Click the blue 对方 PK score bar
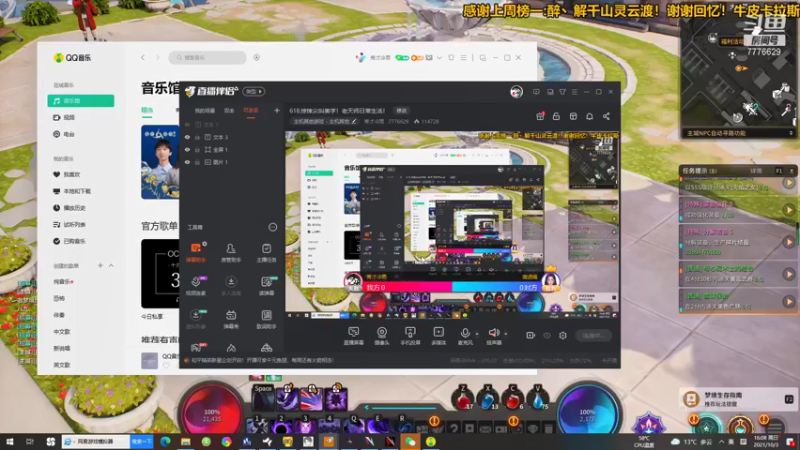Viewport: 800px width, 450px height. click(496, 288)
